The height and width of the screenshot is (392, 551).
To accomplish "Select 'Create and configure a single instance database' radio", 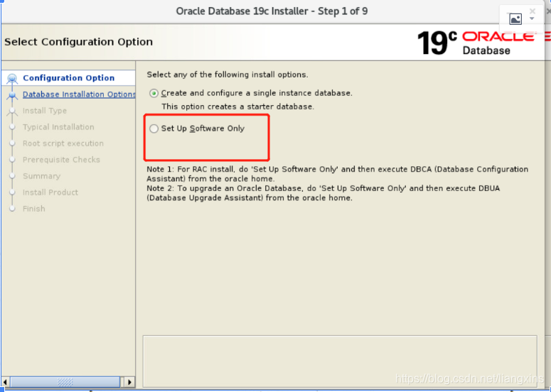I will coord(154,93).
